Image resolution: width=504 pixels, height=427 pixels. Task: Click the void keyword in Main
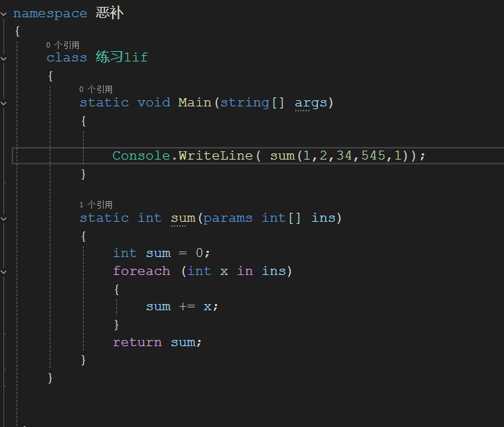coord(154,102)
